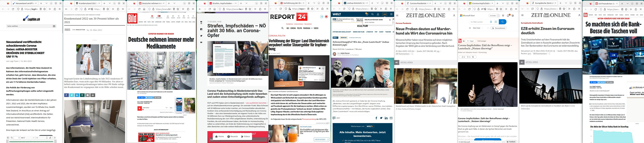Share Heute article by email sidebar icon
The image size is (644, 143).
tap(201, 42)
